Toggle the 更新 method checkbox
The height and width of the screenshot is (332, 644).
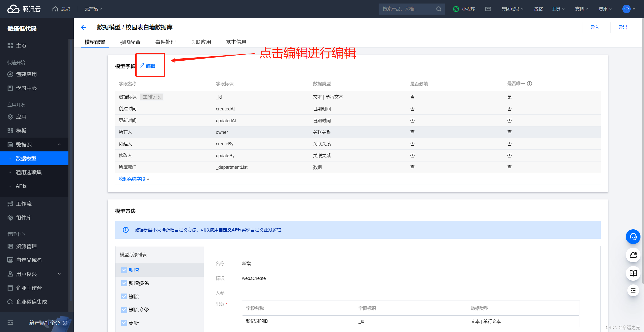124,323
